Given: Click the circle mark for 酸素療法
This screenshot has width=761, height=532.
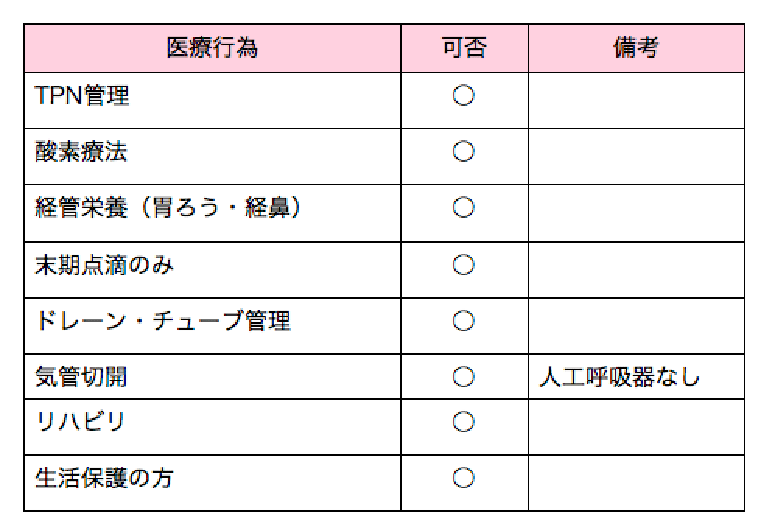Looking at the screenshot, I should 464,152.
